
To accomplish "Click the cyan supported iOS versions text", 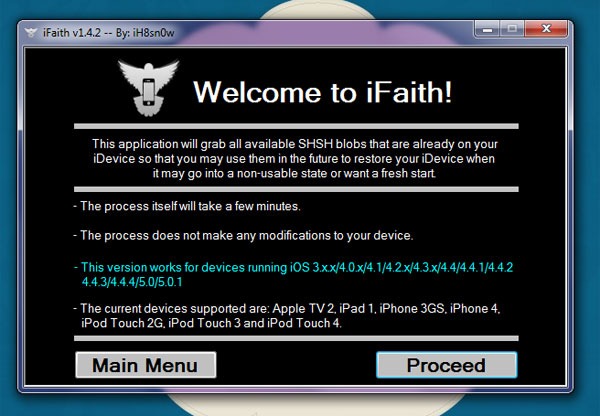I will click(293, 274).
